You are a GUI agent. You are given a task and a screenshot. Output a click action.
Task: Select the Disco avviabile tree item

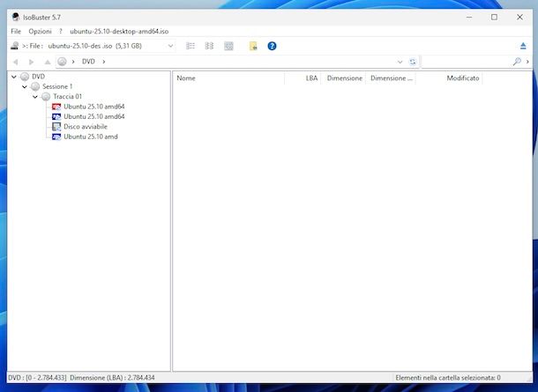tap(85, 126)
